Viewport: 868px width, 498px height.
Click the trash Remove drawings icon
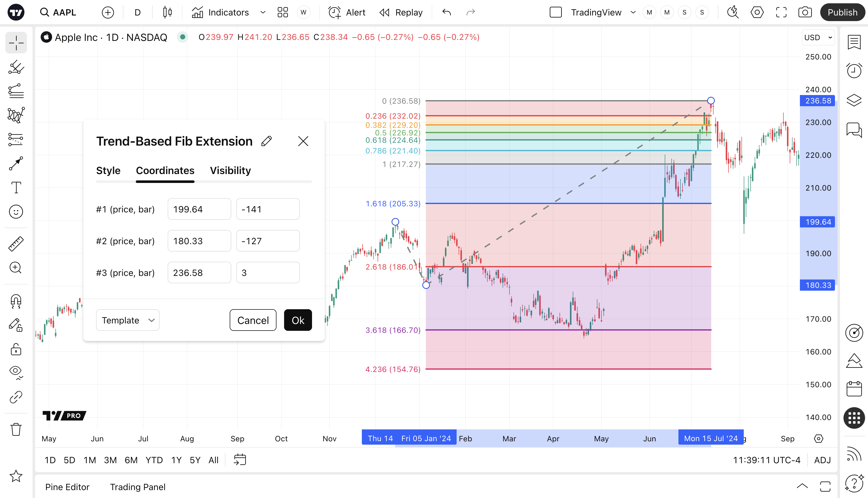pos(16,429)
